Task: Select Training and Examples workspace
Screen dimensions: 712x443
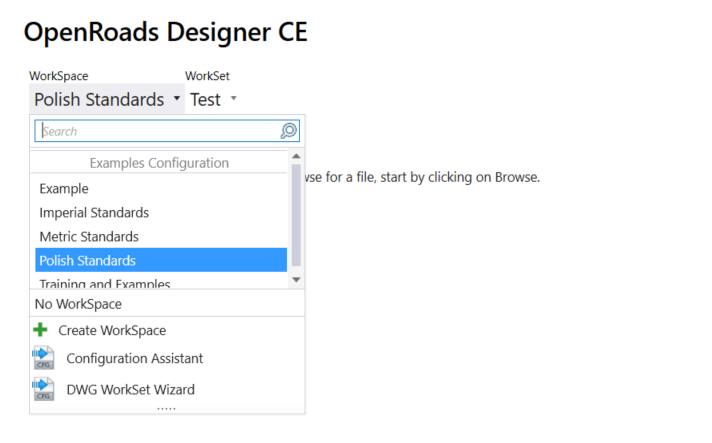Action: (161, 282)
